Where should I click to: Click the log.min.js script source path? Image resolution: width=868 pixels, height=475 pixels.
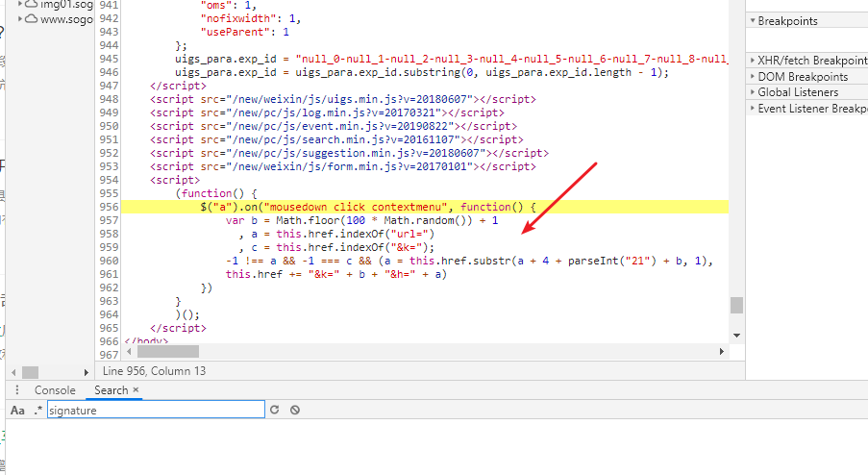[336, 112]
